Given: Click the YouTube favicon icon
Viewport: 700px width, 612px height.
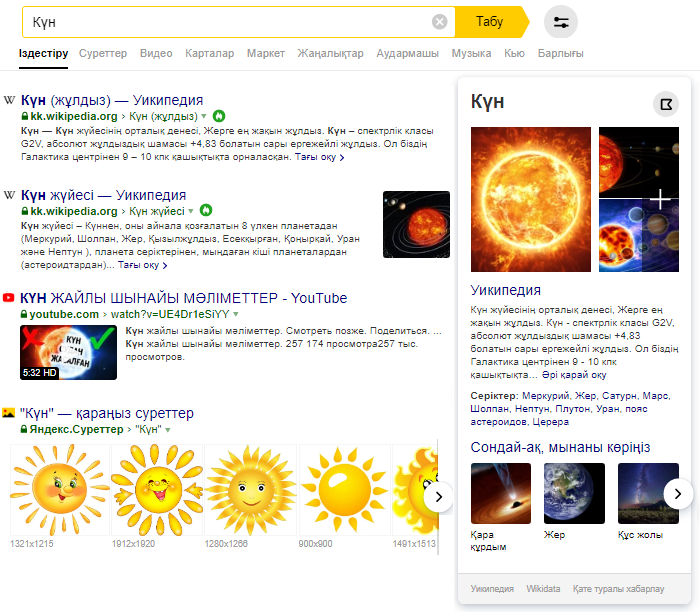Looking at the screenshot, I should 8,298.
